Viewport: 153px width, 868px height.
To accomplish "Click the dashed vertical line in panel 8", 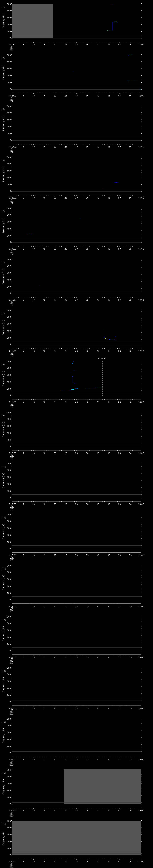I will click(102, 377).
